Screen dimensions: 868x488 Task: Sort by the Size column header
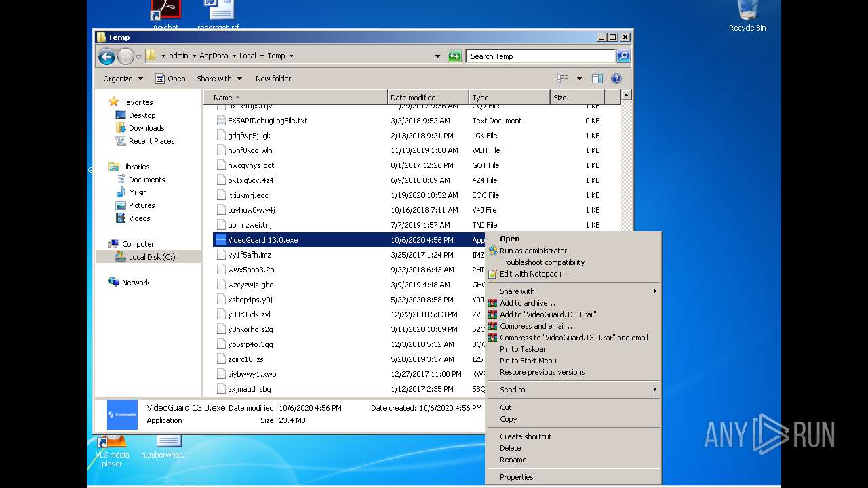577,98
